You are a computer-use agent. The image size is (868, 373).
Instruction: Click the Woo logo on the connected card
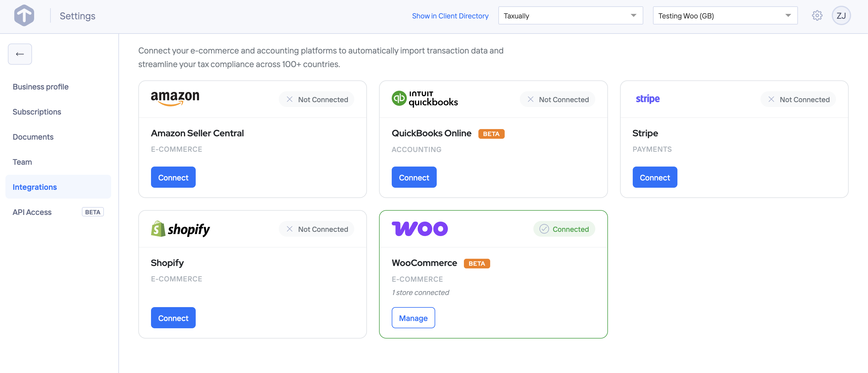coord(420,229)
